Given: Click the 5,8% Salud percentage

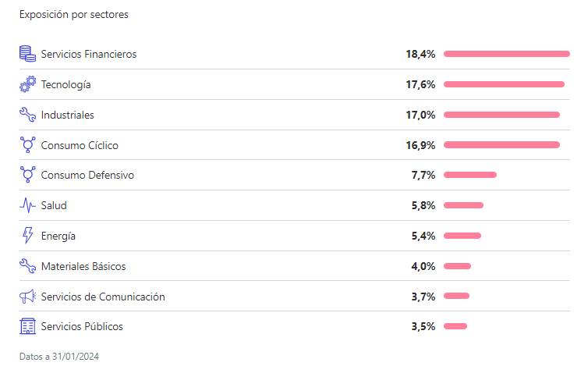Looking at the screenshot, I should point(423,206).
